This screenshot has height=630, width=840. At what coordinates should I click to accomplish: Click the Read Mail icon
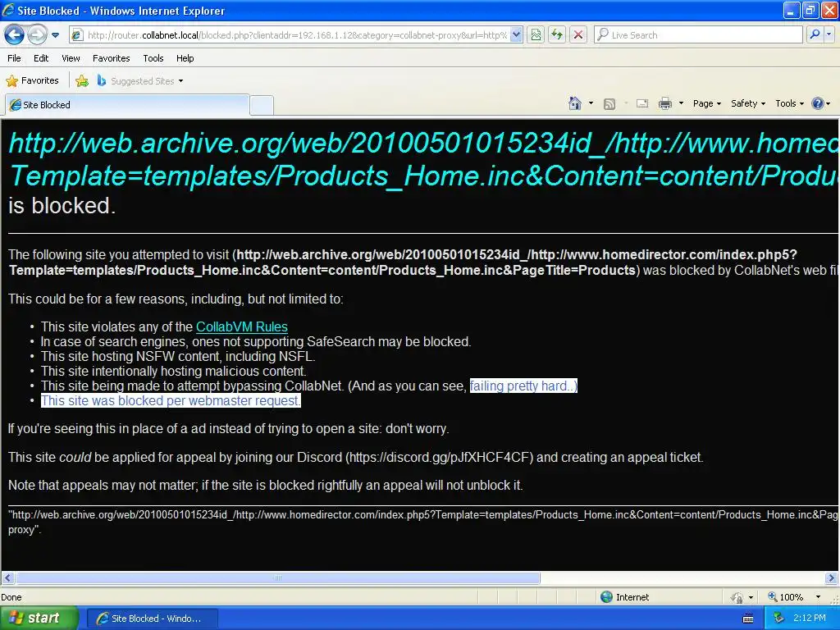click(642, 104)
